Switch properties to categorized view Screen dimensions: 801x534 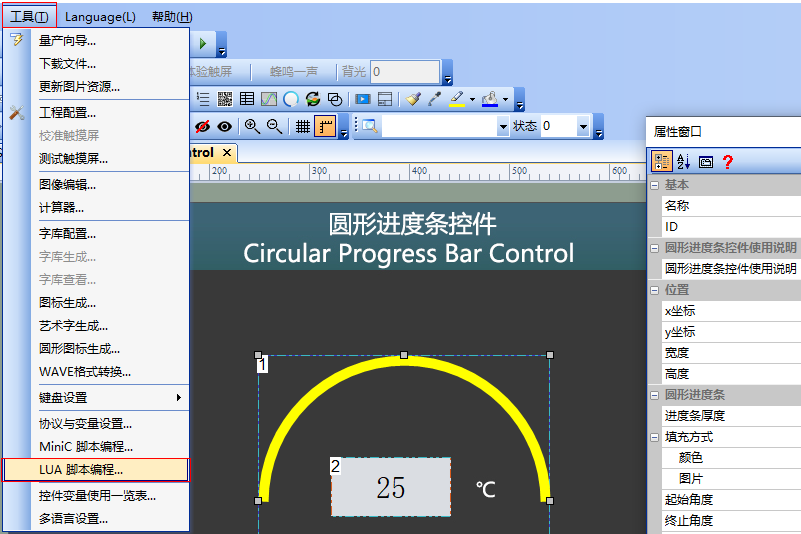662,161
